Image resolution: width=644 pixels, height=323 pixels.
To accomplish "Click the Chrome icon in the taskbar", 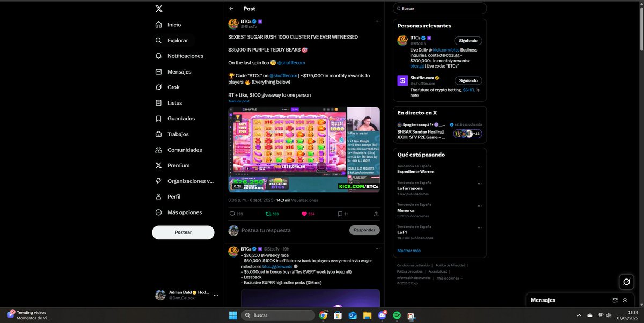I will click(x=323, y=315).
